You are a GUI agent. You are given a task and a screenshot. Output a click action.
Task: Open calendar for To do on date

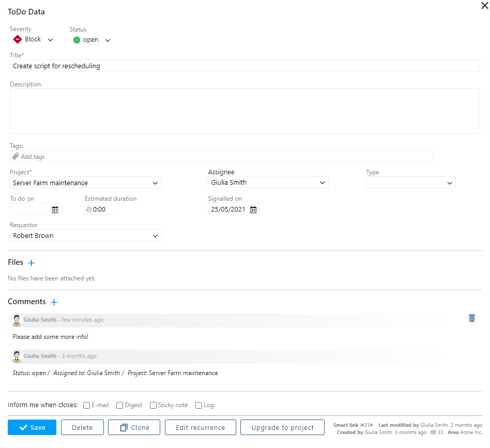(55, 210)
